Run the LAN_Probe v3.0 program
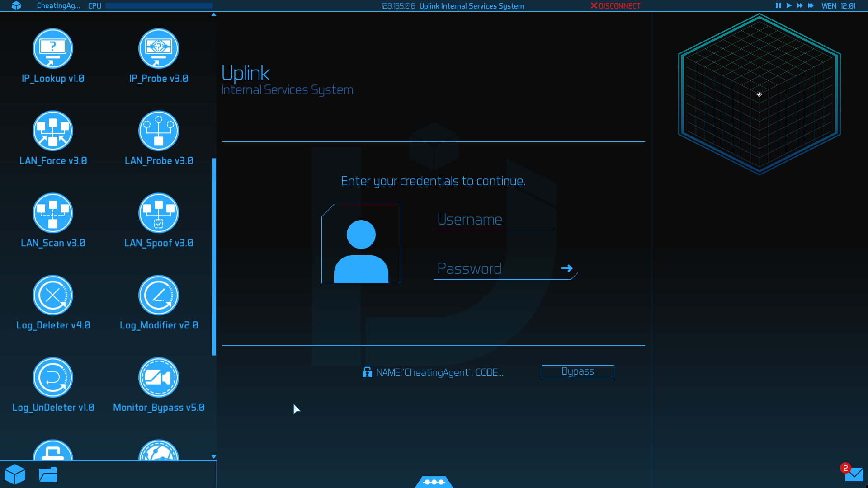 pyautogui.click(x=159, y=138)
